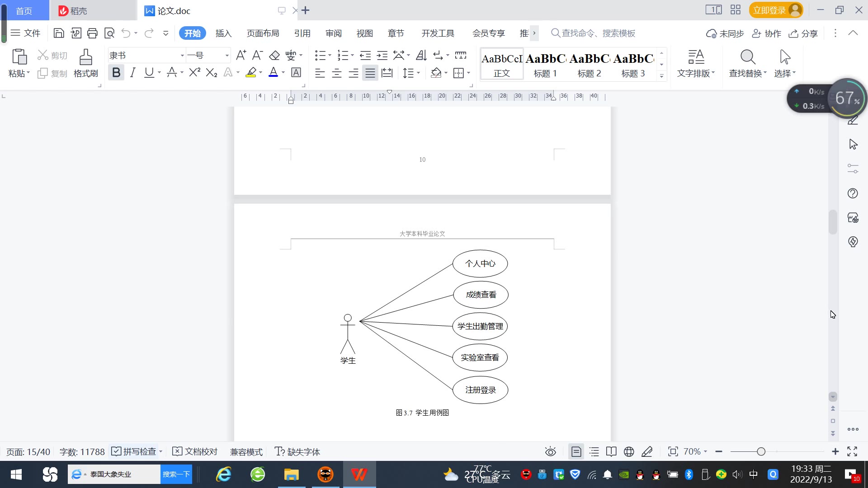Switch to outline view icon
Image resolution: width=868 pixels, height=488 pixels.
point(594,451)
